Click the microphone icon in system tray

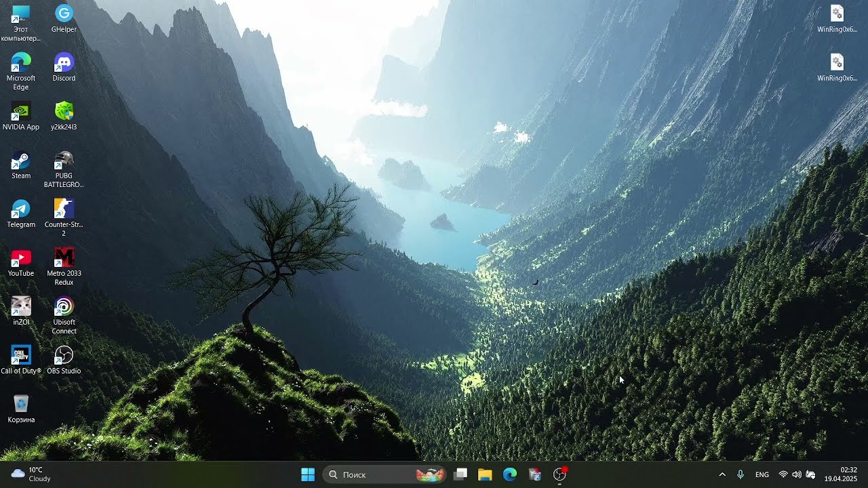tap(741, 474)
